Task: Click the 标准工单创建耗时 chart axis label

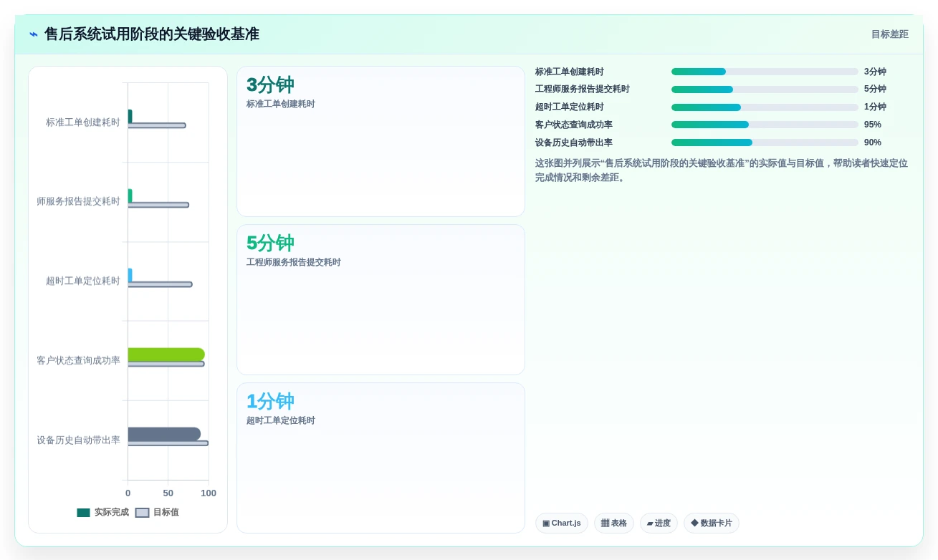Action: 83,122
